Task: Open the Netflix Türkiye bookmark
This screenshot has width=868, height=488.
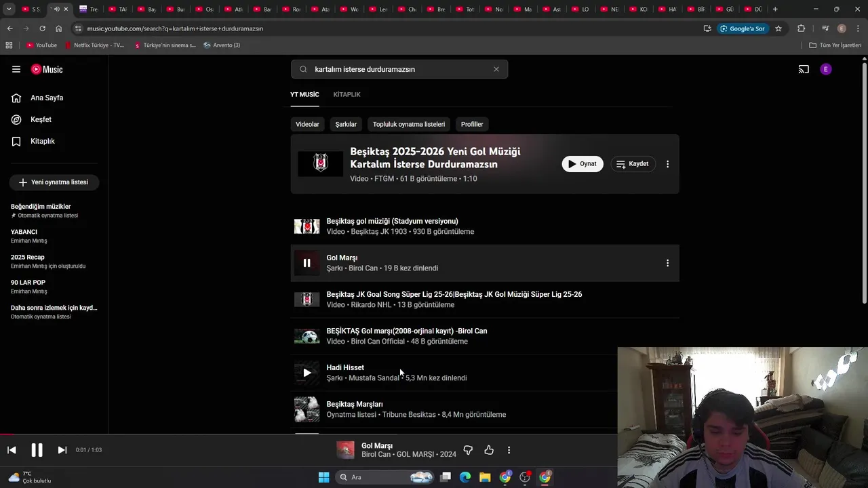Action: (95, 45)
